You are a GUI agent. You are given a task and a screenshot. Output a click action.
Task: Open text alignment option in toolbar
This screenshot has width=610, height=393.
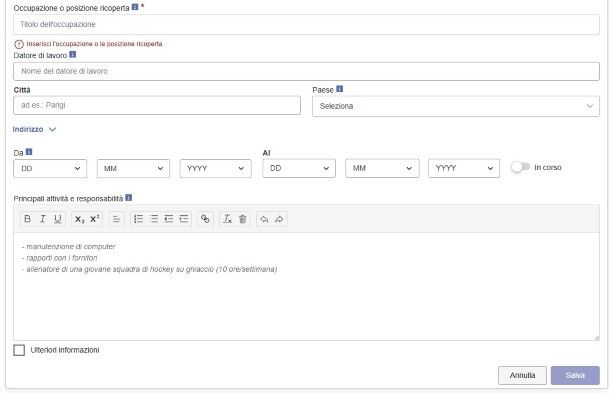click(x=116, y=219)
